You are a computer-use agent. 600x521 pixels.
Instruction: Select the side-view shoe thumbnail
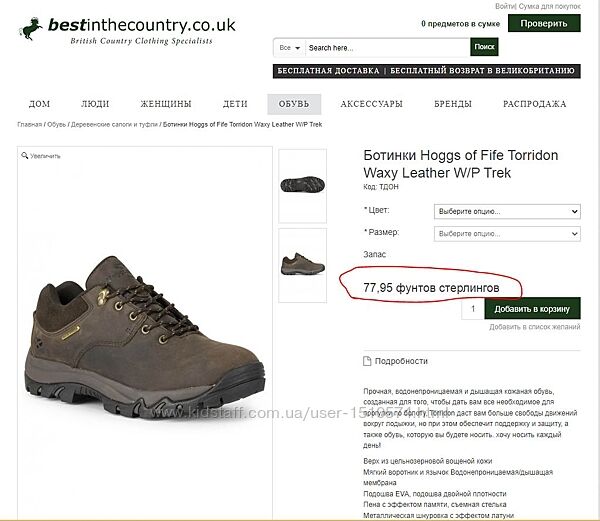coord(302,265)
